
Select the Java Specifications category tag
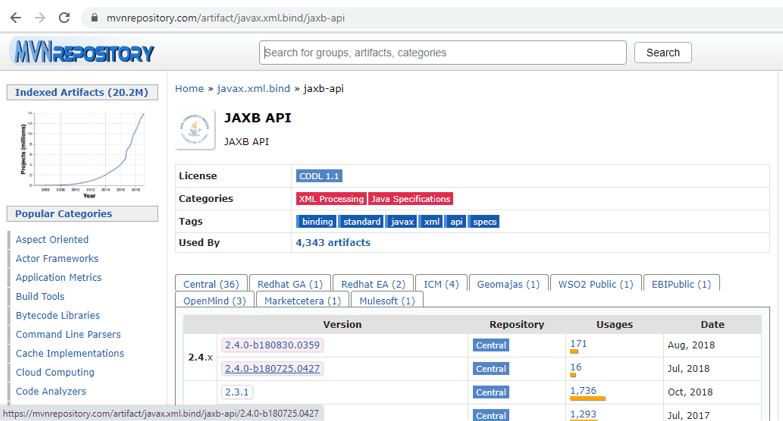click(x=410, y=199)
